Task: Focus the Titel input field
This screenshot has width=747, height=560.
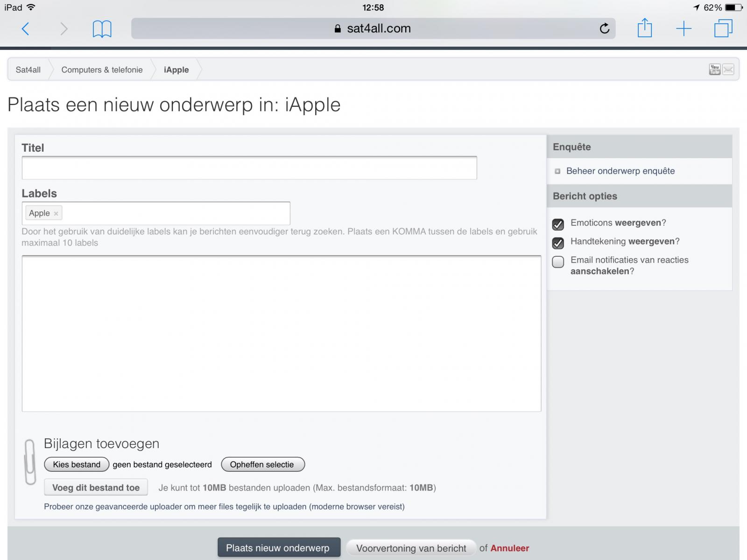Action: pos(249,168)
